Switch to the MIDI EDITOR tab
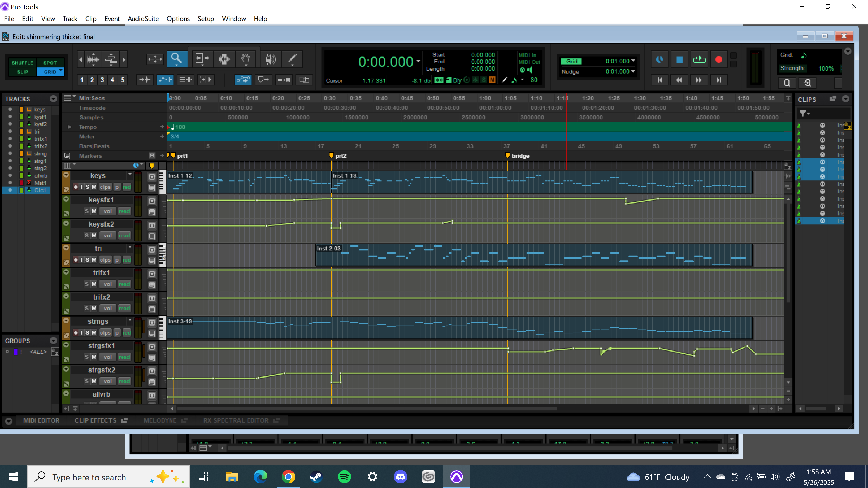 41,420
